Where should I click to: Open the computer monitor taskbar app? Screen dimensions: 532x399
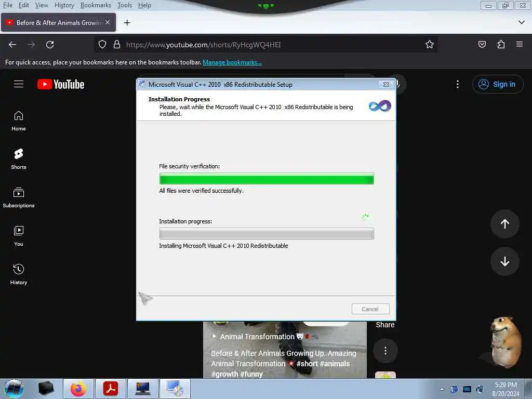[x=143, y=389]
